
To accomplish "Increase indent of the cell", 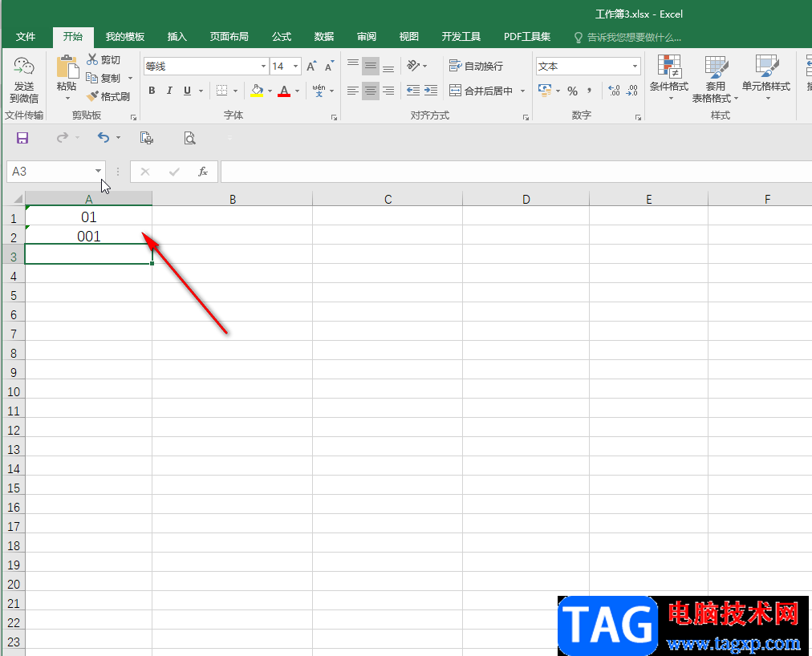I will tap(431, 91).
